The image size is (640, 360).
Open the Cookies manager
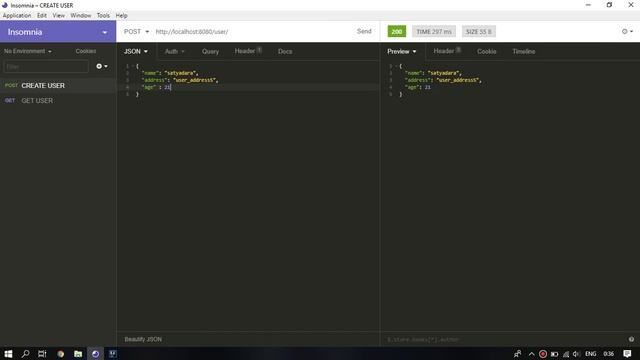click(86, 51)
